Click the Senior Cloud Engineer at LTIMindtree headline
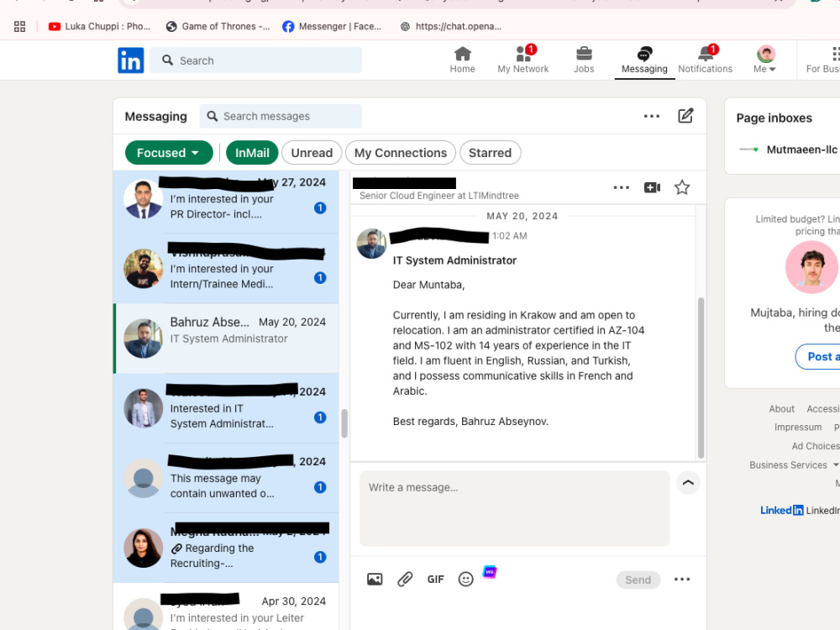This screenshot has width=840, height=630. tap(439, 196)
